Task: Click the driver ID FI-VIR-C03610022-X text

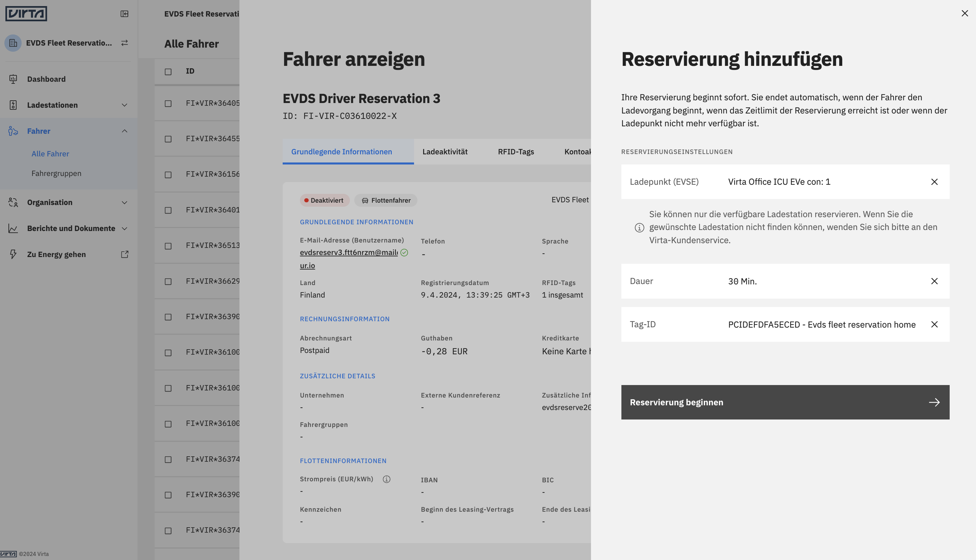Action: tap(339, 116)
